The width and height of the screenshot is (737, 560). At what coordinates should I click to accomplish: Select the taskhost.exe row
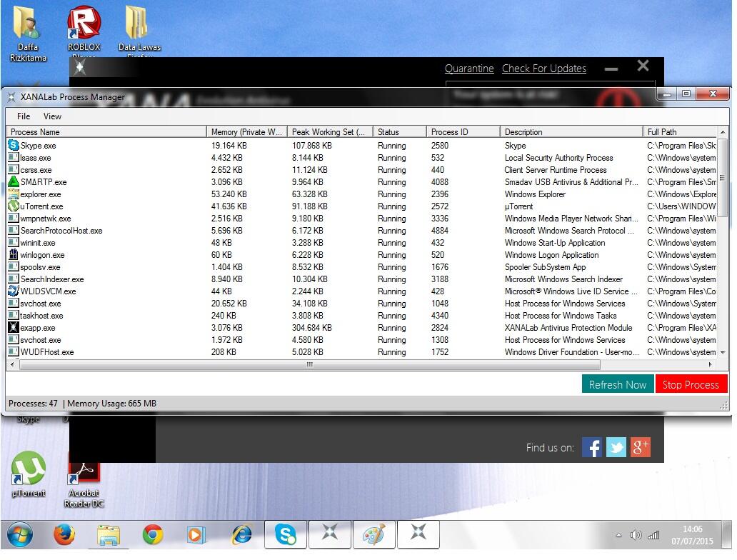(362, 316)
